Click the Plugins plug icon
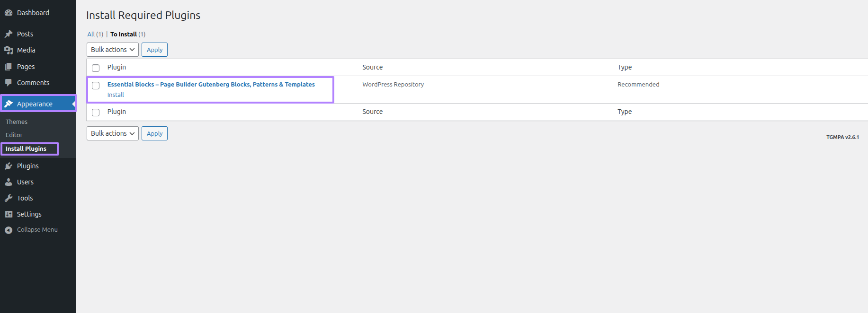This screenshot has width=868, height=313. pos(9,166)
